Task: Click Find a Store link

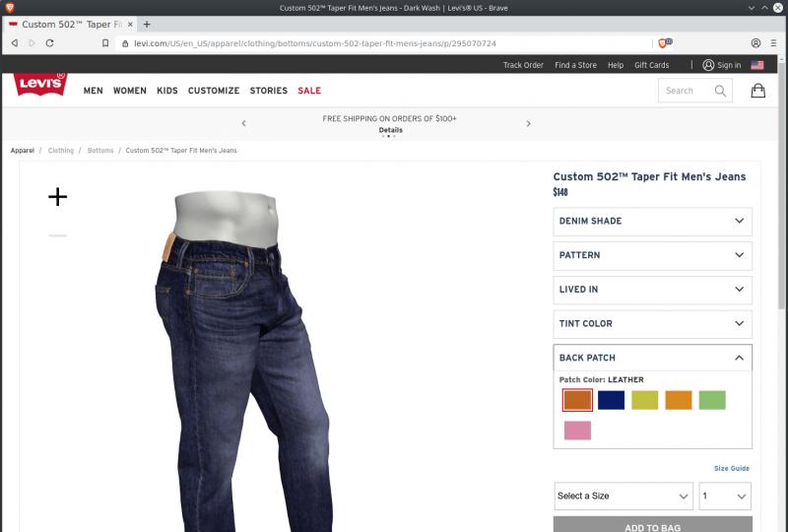Action: pos(575,65)
